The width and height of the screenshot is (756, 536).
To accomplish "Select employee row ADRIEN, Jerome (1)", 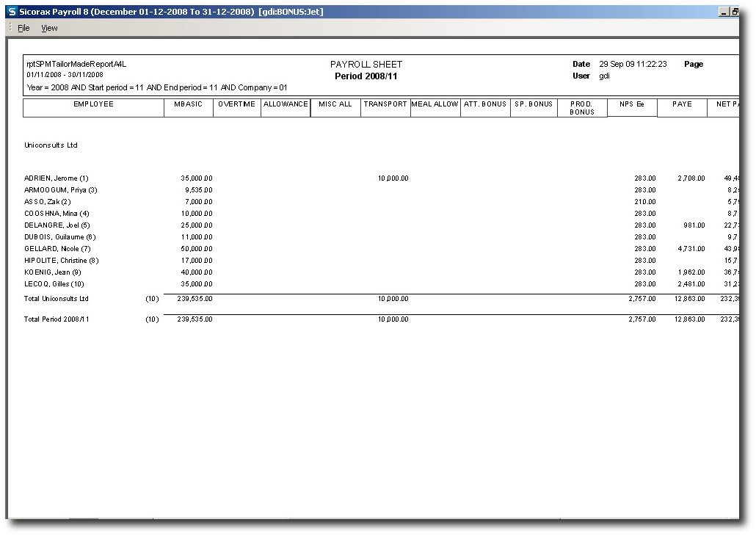I will pos(57,178).
